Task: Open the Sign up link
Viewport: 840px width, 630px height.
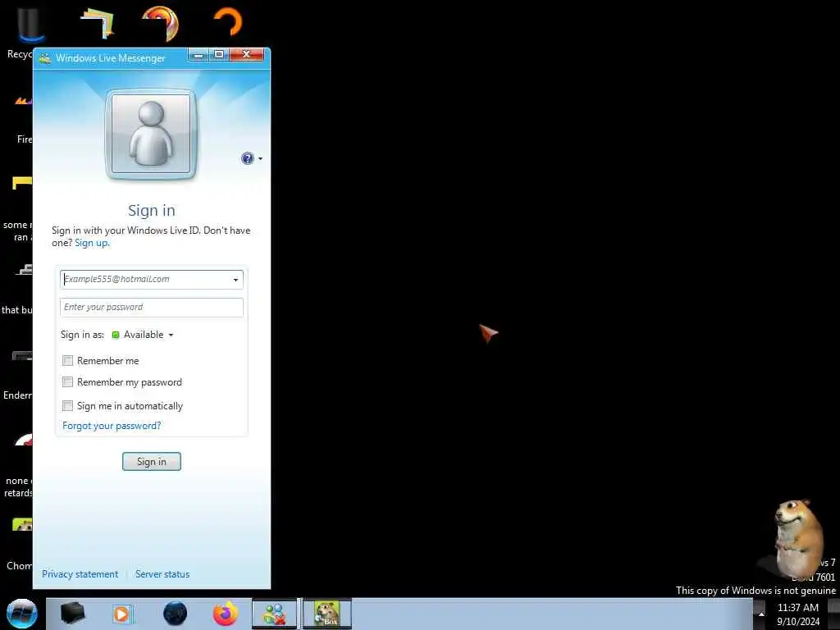Action: tap(92, 243)
